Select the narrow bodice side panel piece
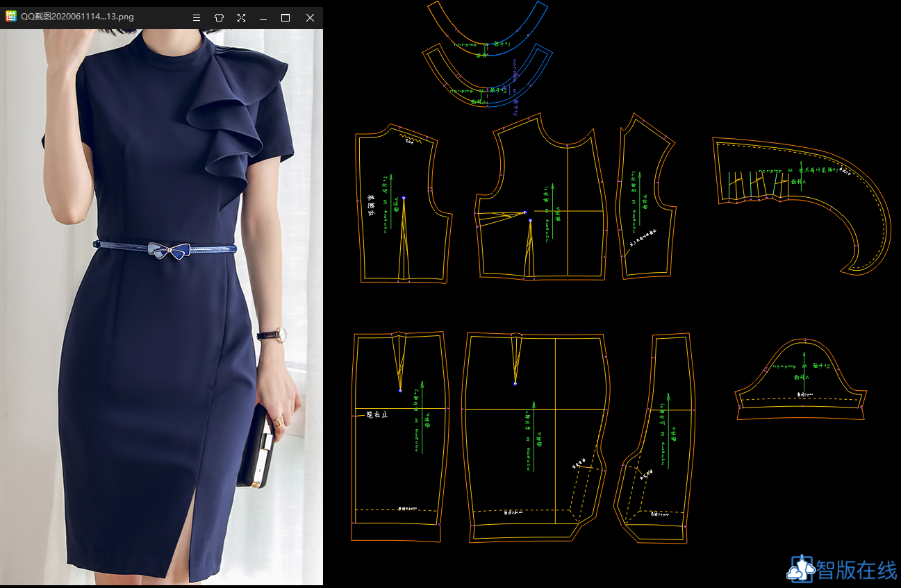The image size is (901, 588). (x=647, y=197)
